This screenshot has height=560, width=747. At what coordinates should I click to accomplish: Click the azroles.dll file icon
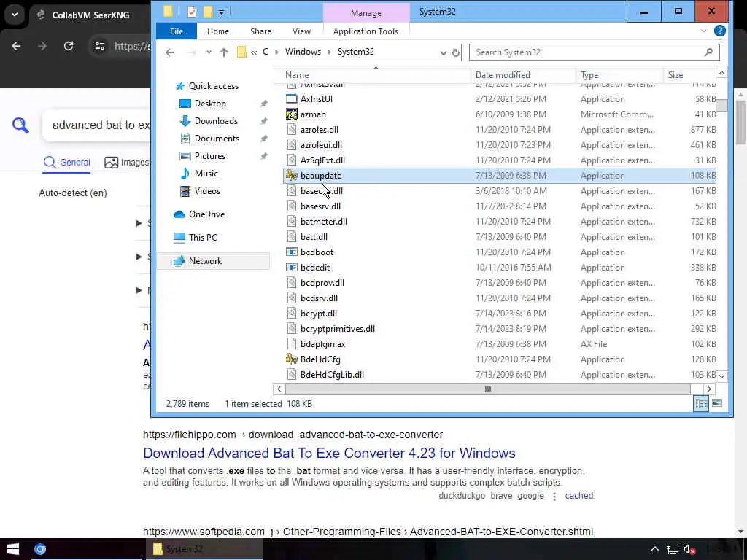coord(292,130)
